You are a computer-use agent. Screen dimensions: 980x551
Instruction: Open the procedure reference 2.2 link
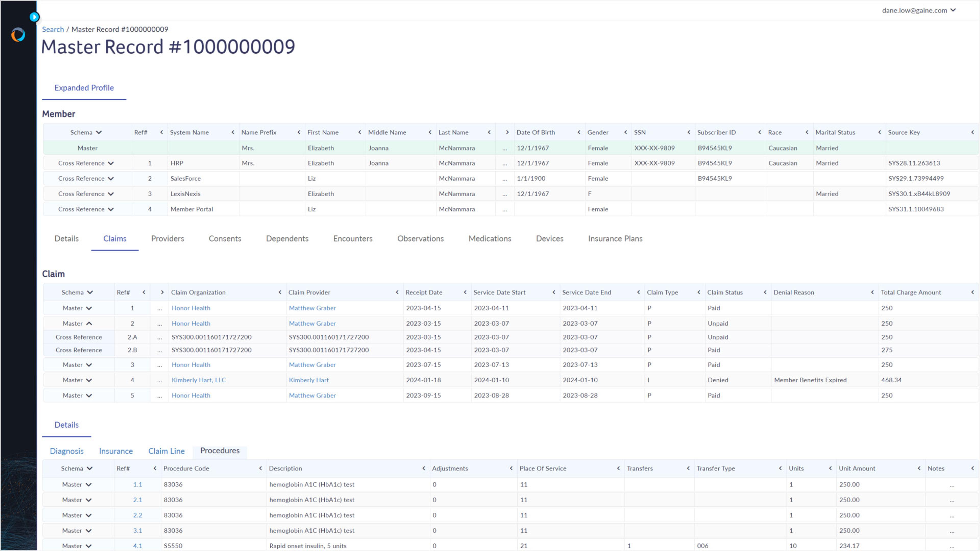pyautogui.click(x=137, y=515)
